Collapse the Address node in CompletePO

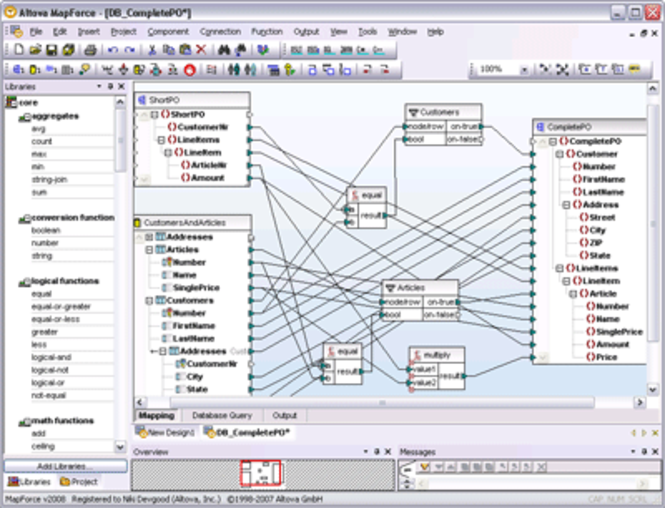point(566,205)
